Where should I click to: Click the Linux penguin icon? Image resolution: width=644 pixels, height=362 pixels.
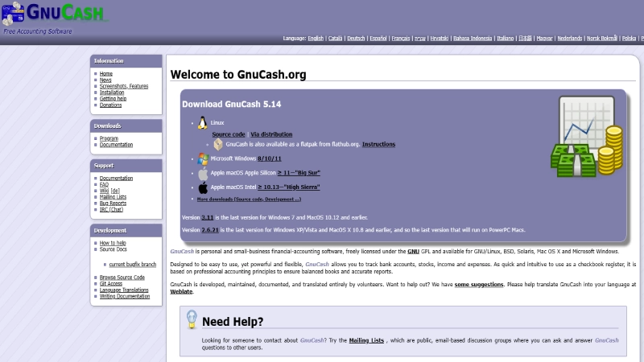tap(203, 123)
